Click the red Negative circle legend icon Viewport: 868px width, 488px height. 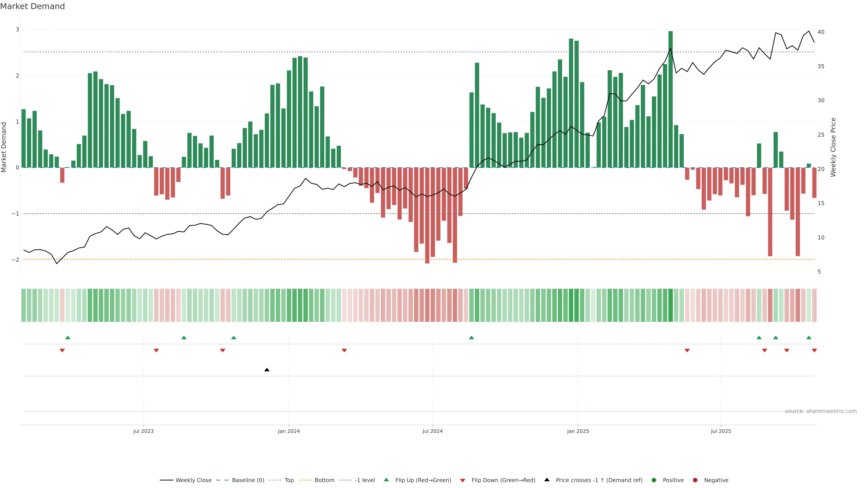pyautogui.click(x=695, y=480)
